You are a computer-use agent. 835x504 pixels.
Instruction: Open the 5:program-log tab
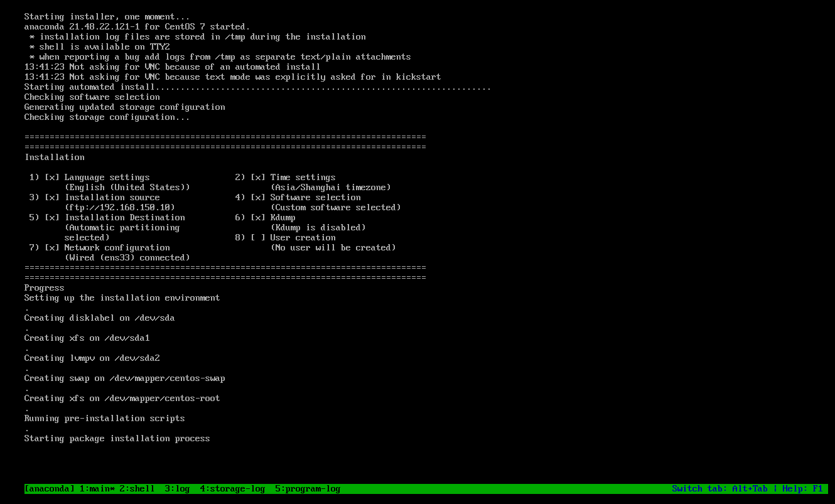pos(308,489)
